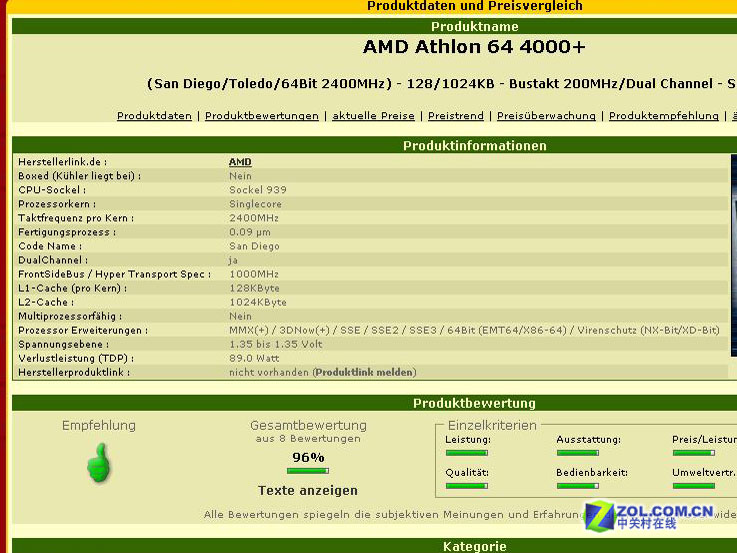This screenshot has height=553, width=737.
Task: Click the Qualität rating bar
Action: click(467, 486)
